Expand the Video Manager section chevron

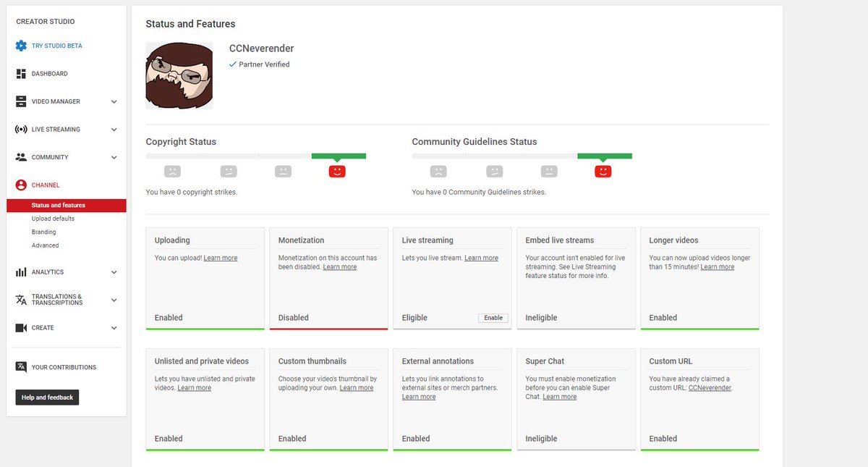click(114, 102)
